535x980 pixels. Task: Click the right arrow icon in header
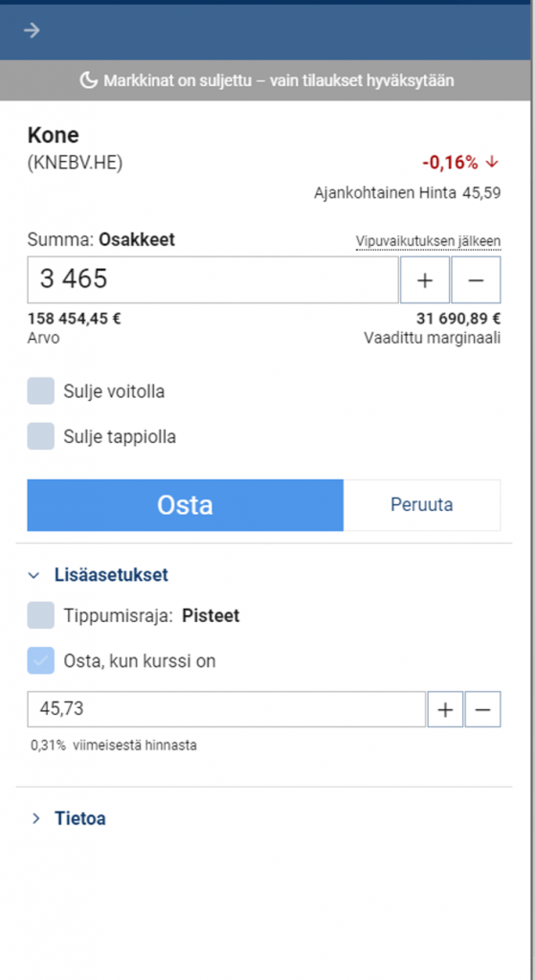click(x=32, y=30)
